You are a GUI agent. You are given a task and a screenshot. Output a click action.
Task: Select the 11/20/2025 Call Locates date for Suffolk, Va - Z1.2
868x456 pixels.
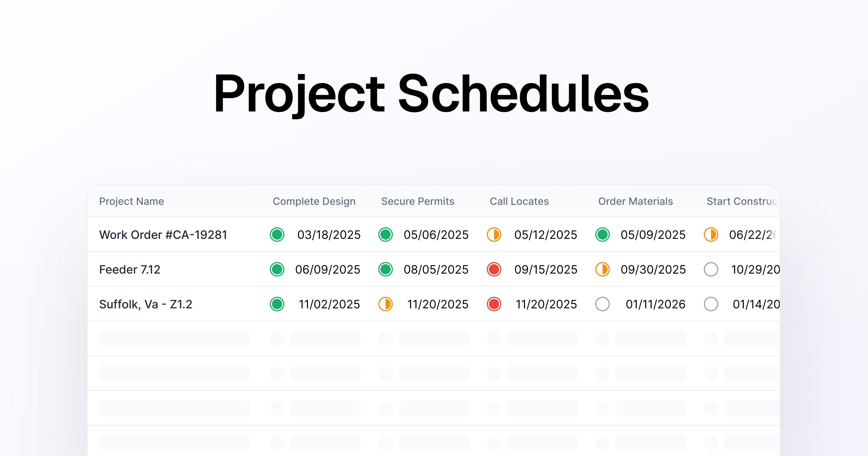pyautogui.click(x=546, y=304)
